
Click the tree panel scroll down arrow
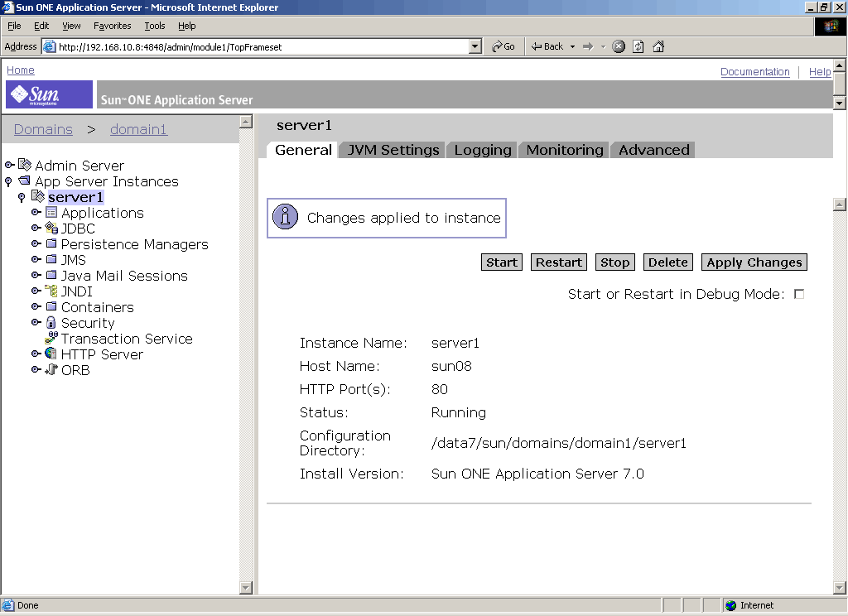(245, 587)
